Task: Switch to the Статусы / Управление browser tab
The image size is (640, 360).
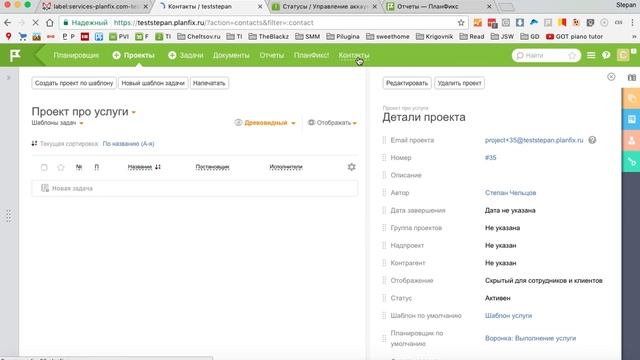Action: [x=324, y=7]
